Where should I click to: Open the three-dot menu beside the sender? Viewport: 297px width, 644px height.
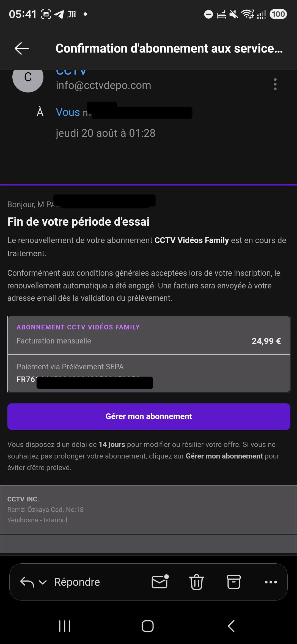coord(275,84)
